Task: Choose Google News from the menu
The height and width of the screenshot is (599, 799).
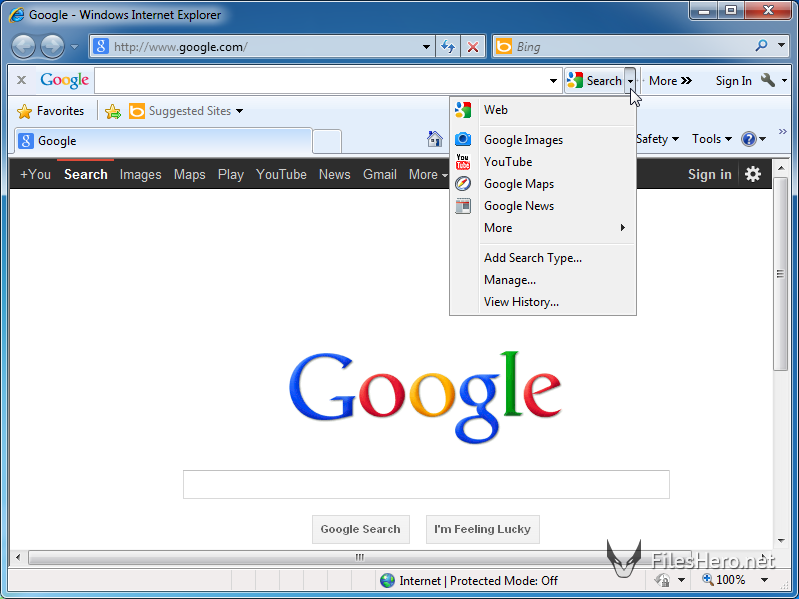Action: tap(543, 206)
